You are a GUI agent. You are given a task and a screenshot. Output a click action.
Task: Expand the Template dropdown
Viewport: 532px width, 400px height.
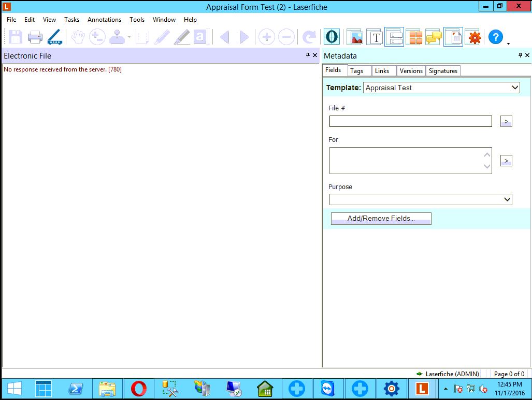click(515, 88)
